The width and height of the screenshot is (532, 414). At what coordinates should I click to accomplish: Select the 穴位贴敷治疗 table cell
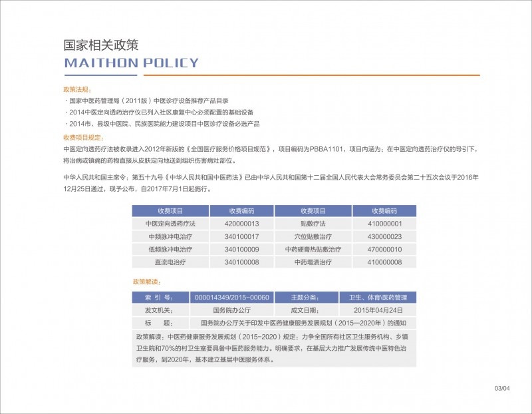[x=313, y=236]
